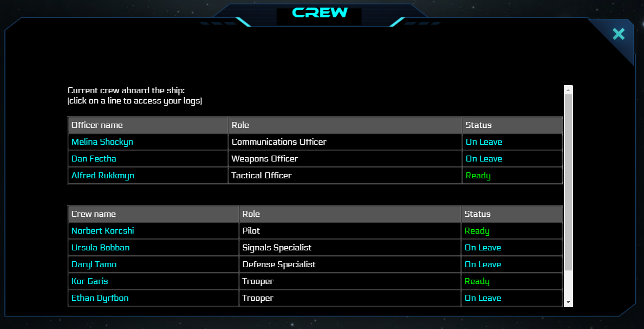Open Daryl Tamo's logs
The height and width of the screenshot is (329, 644).
pos(315,265)
